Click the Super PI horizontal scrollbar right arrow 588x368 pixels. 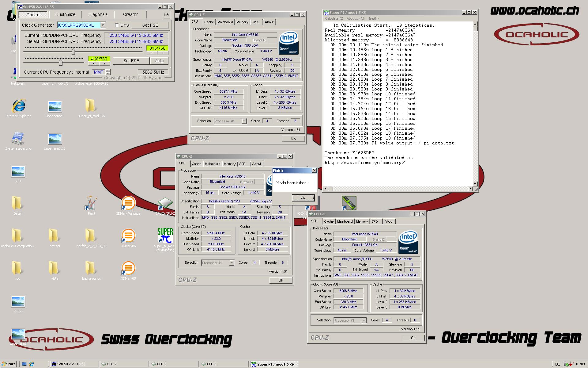click(x=470, y=189)
